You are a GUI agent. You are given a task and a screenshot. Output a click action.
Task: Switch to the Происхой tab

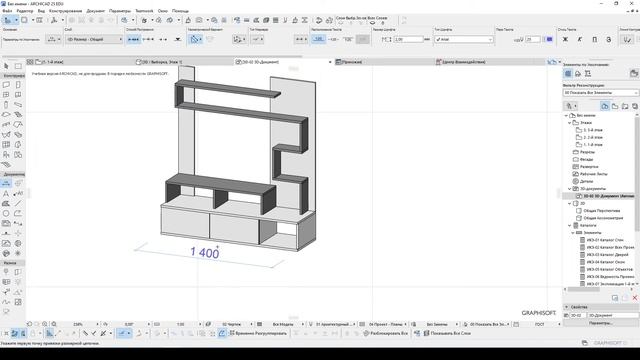pos(384,62)
